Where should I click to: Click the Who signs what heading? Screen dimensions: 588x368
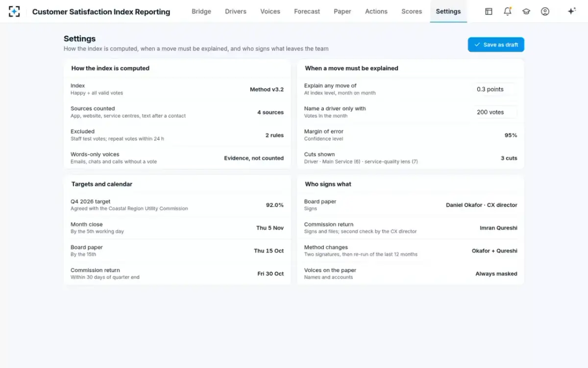(x=328, y=184)
